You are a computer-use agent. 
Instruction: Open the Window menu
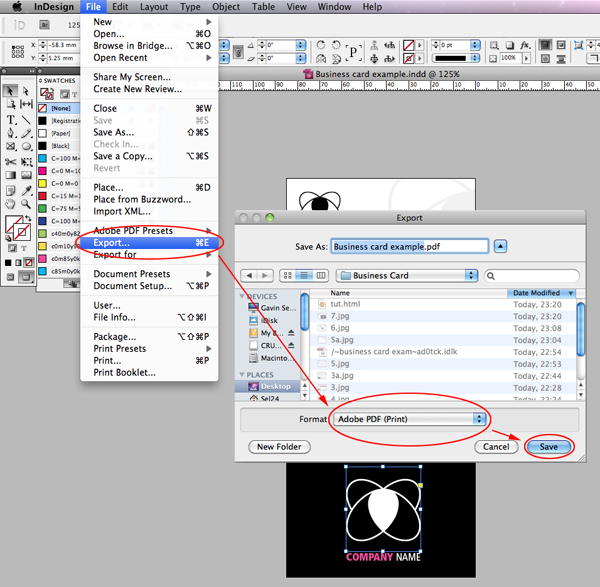pyautogui.click(x=334, y=7)
